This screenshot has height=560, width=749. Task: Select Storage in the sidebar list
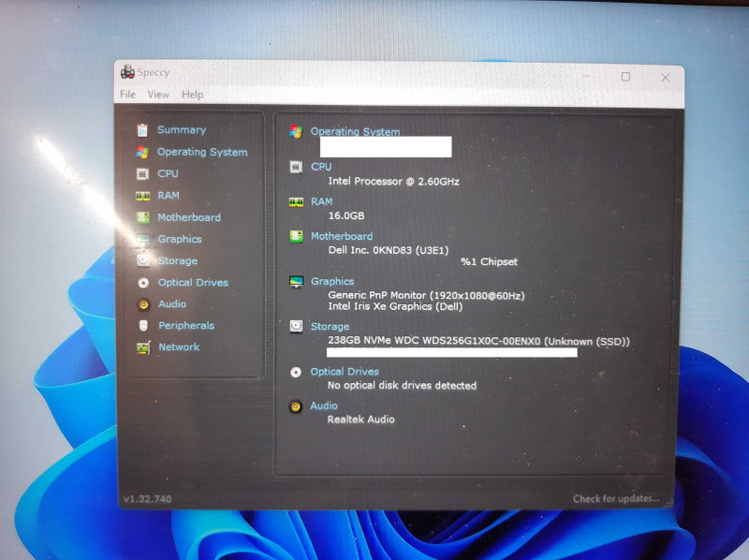pyautogui.click(x=178, y=261)
